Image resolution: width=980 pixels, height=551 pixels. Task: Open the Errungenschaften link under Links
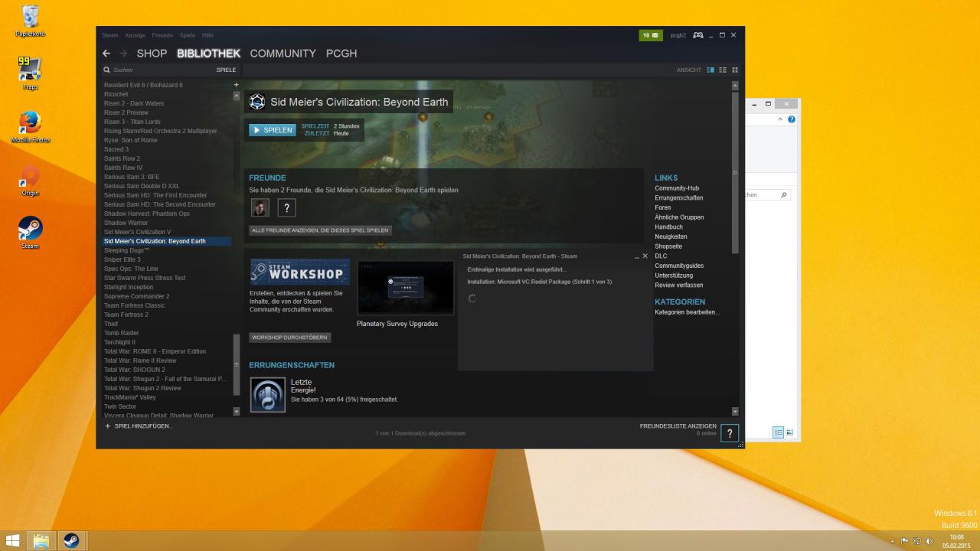pos(679,197)
